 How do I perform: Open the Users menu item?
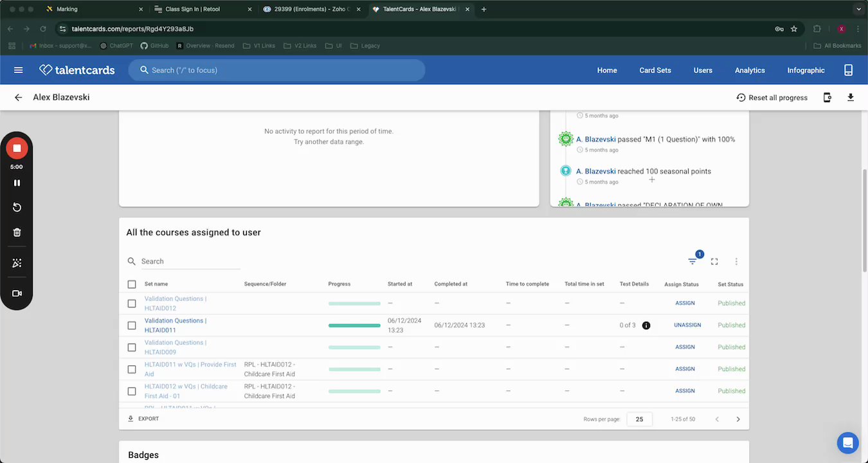703,70
